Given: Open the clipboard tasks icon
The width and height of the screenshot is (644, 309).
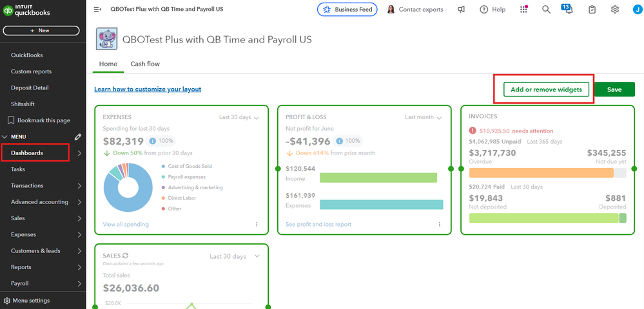Looking at the screenshot, I should tap(592, 10).
